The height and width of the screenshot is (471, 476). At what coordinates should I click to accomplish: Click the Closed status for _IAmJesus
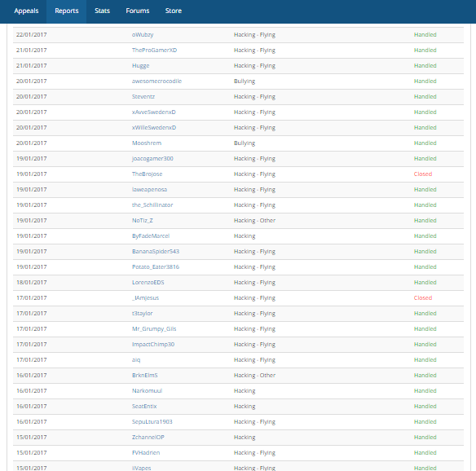(422, 297)
